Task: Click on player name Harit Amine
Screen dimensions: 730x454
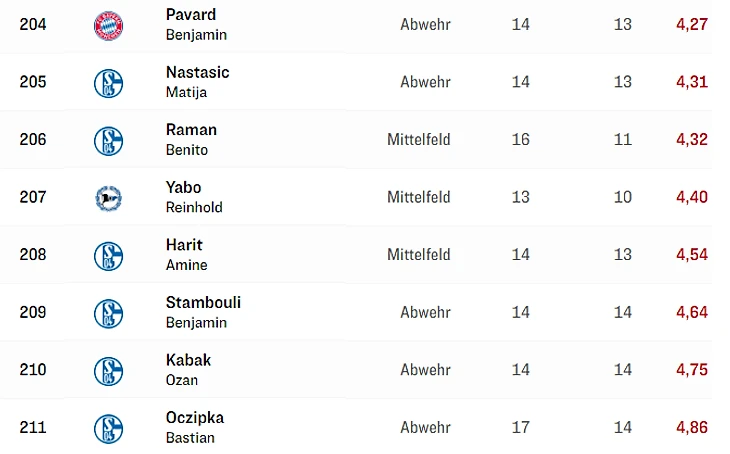Action: 187,254
